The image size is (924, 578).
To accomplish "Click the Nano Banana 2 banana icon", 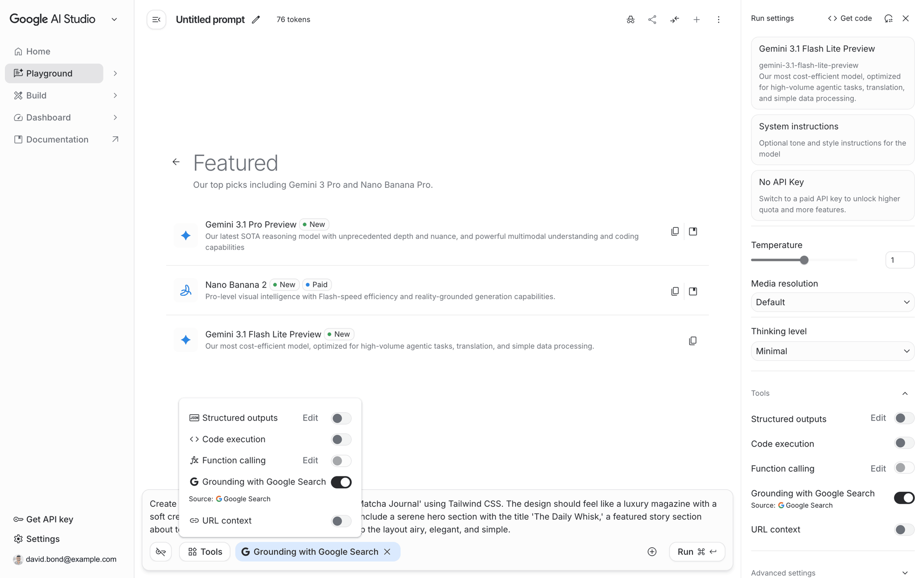I will [x=186, y=290].
